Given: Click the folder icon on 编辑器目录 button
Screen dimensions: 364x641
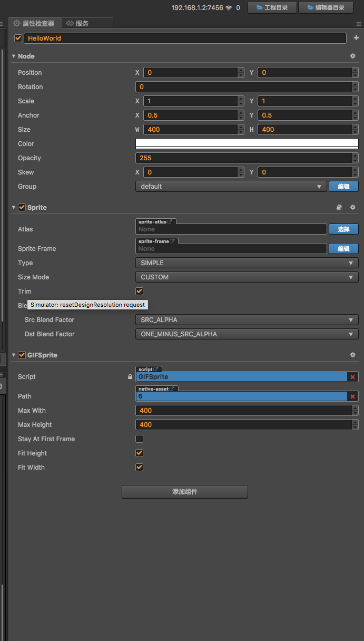Looking at the screenshot, I should pos(310,7).
